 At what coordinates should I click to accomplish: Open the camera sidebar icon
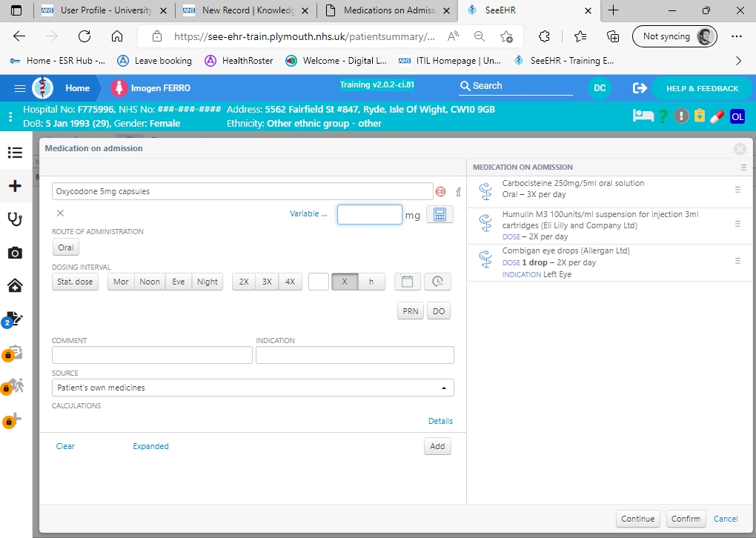tap(15, 253)
